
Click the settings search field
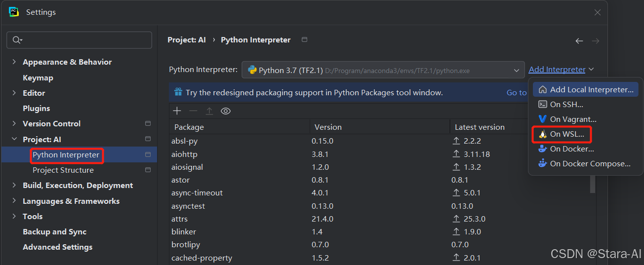tap(84, 40)
